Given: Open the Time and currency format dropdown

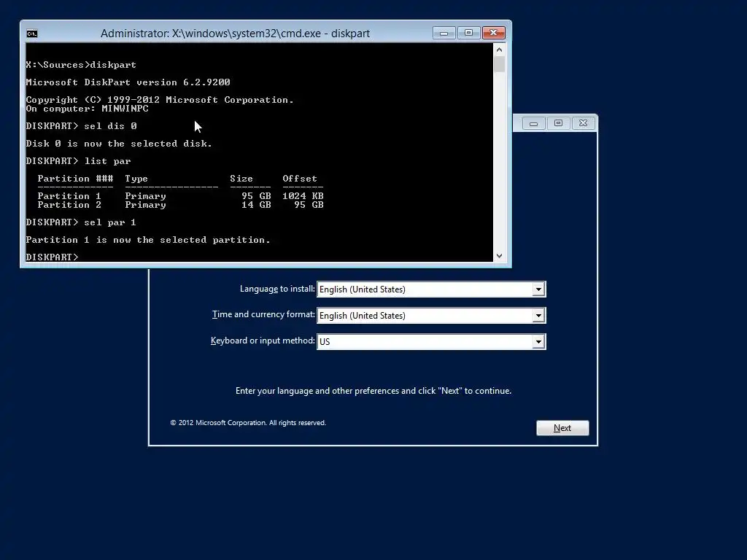Looking at the screenshot, I should [x=538, y=315].
